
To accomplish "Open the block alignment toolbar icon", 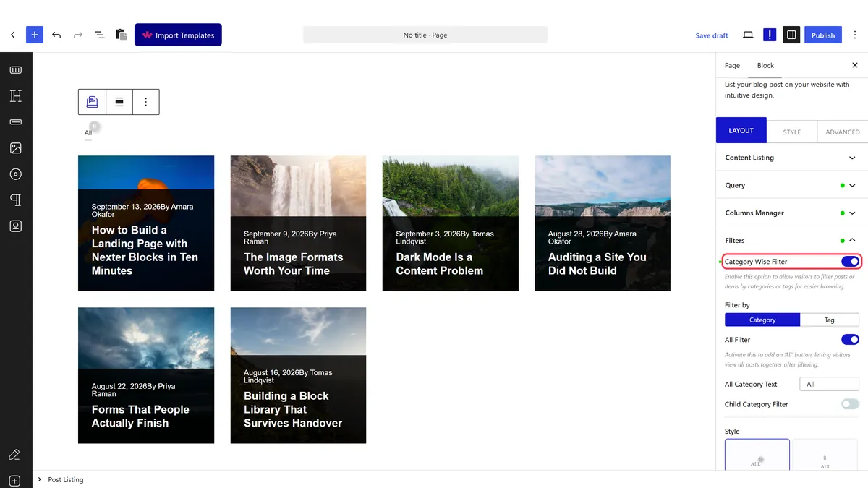I will pos(119,102).
